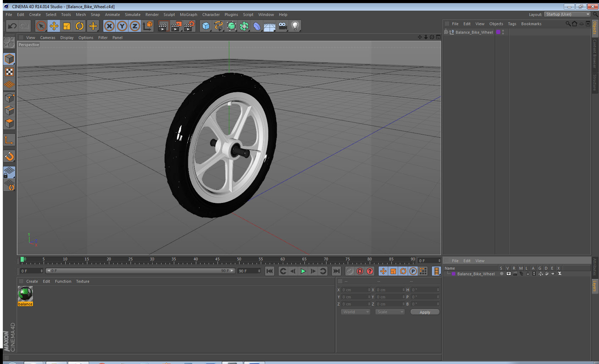Click record active objects button
Image resolution: width=599 pixels, height=364 pixels.
pyautogui.click(x=350, y=271)
